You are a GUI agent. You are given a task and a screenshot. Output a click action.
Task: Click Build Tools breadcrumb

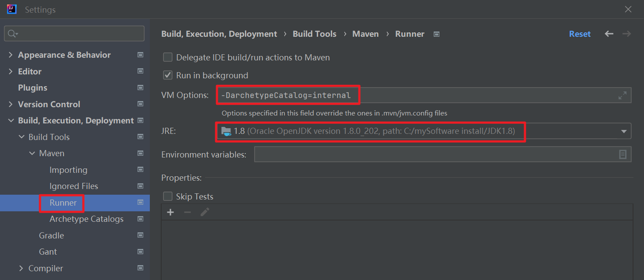coord(315,34)
